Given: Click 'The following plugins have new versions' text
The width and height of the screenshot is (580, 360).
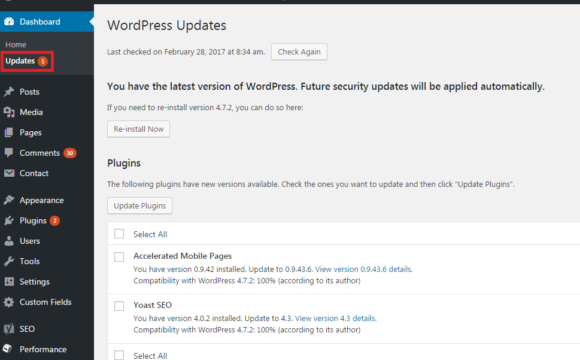Looking at the screenshot, I should [x=311, y=184].
